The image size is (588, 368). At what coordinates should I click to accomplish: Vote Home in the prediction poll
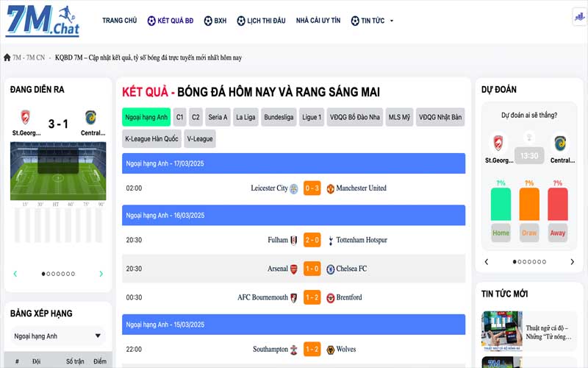click(501, 233)
